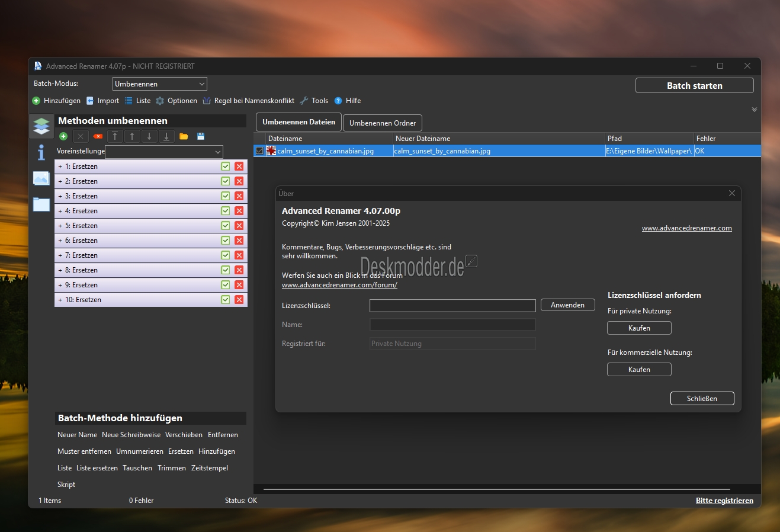Move selected method to top

point(115,136)
